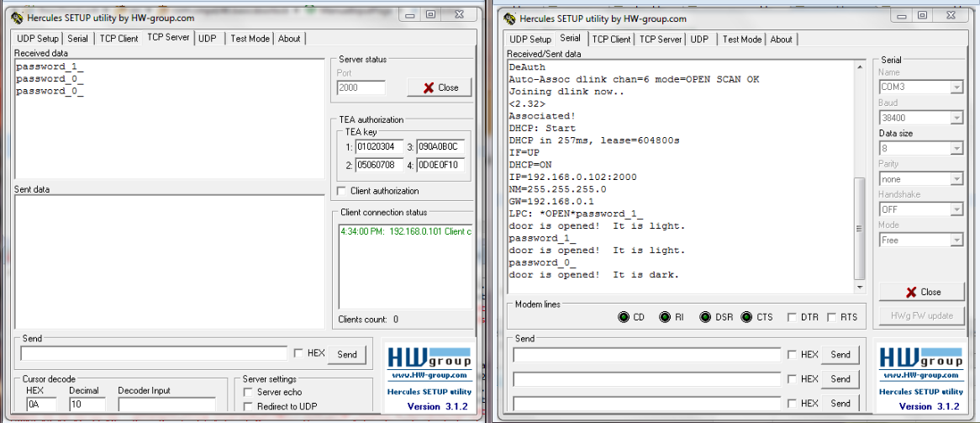Click scroll up arrow of serial log

[859, 66]
